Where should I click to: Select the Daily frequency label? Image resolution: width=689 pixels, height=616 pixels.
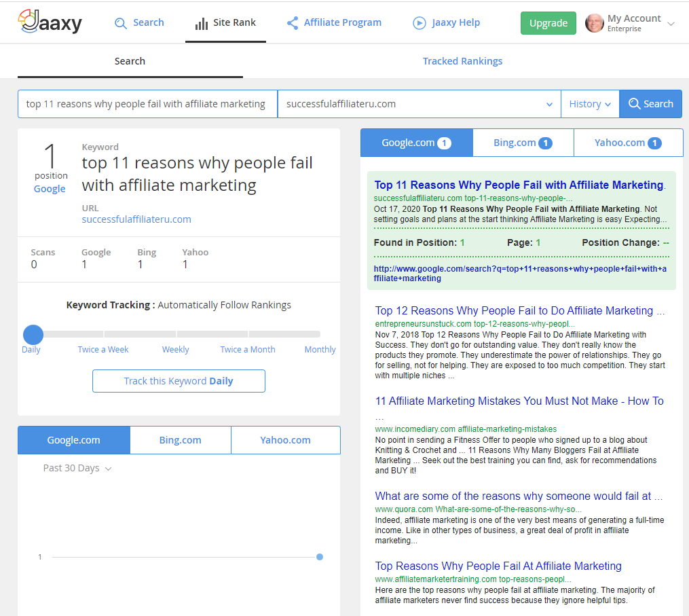pyautogui.click(x=31, y=350)
